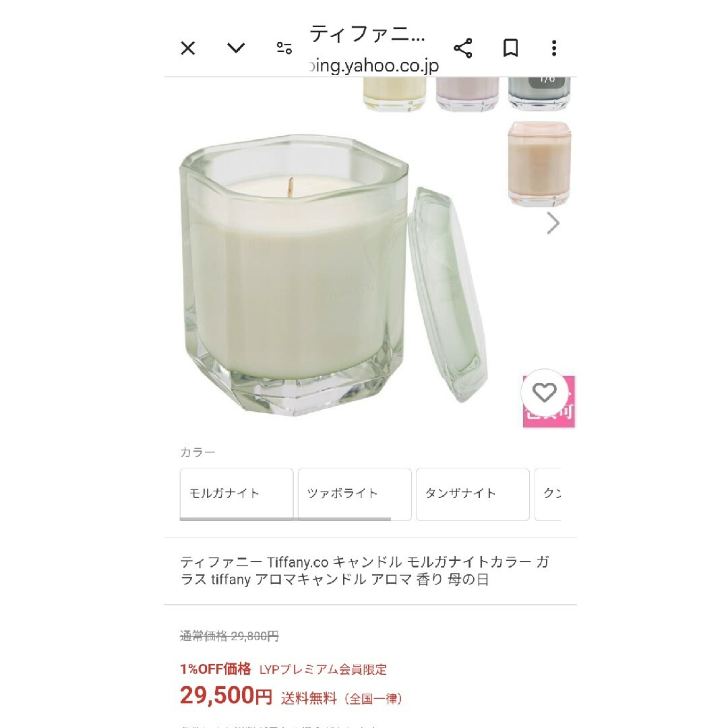Click the color options horizontal scrollbar
Image resolution: width=728 pixels, height=728 pixels.
click(x=285, y=519)
